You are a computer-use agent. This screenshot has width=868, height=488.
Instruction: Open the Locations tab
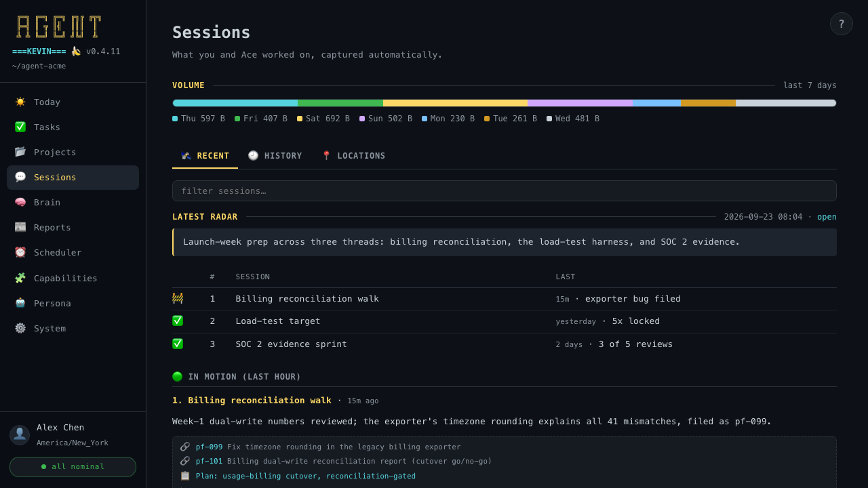tap(353, 156)
